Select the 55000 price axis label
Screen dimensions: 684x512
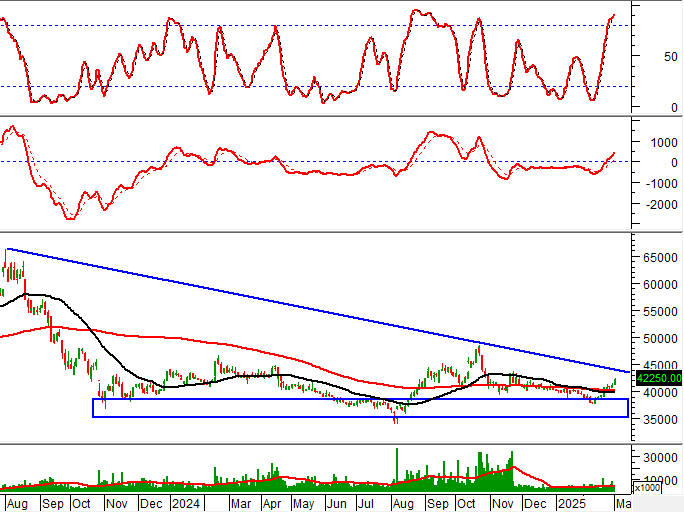coord(660,311)
